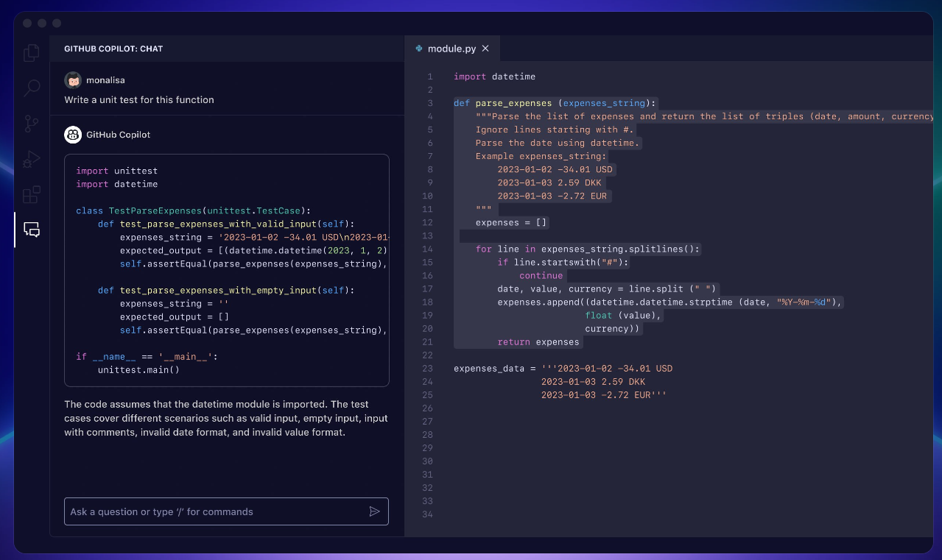
Task: Click the GitHub Copilot avatar icon
Action: click(x=73, y=135)
